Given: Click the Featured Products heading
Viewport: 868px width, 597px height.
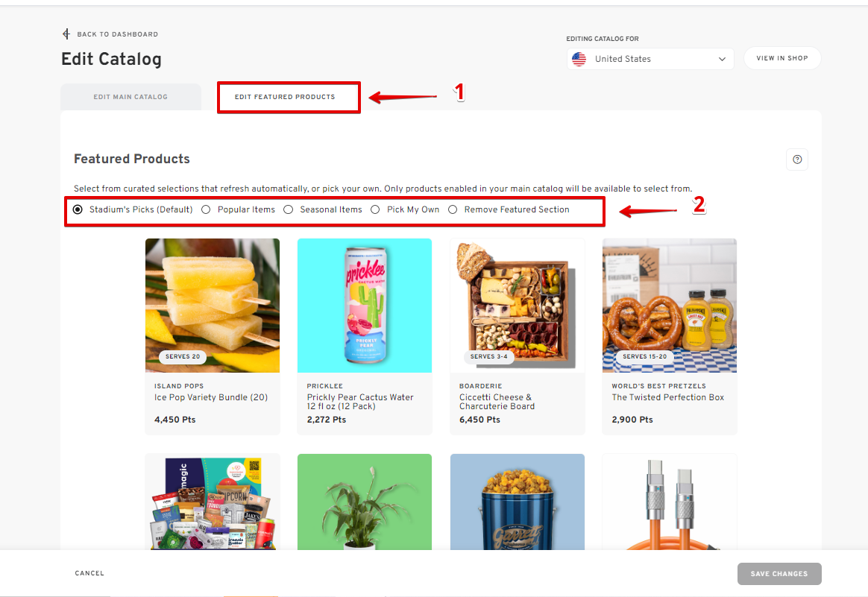Looking at the screenshot, I should click(132, 159).
